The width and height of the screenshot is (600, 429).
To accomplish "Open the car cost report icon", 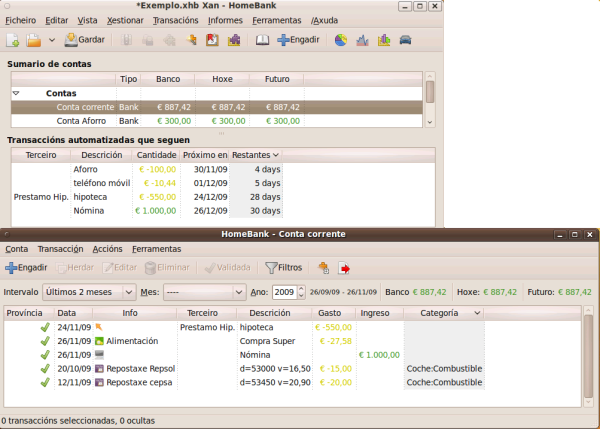I will [x=405, y=40].
